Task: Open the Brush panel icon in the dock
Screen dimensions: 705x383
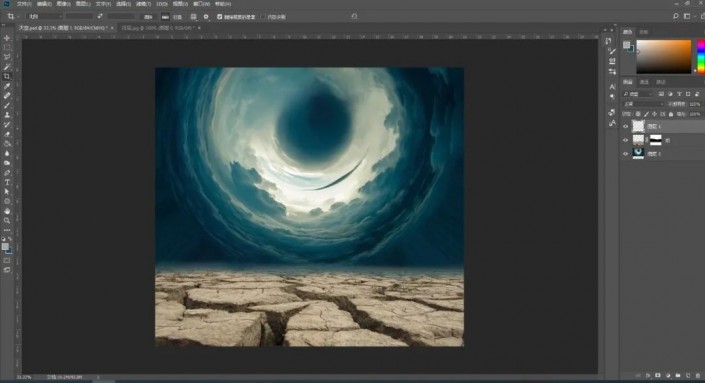Action: 612,52
